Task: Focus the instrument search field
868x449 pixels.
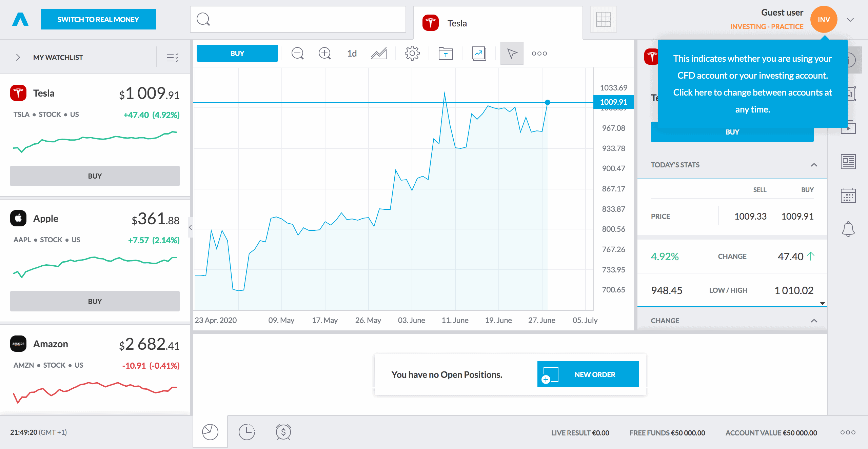Action: click(298, 19)
